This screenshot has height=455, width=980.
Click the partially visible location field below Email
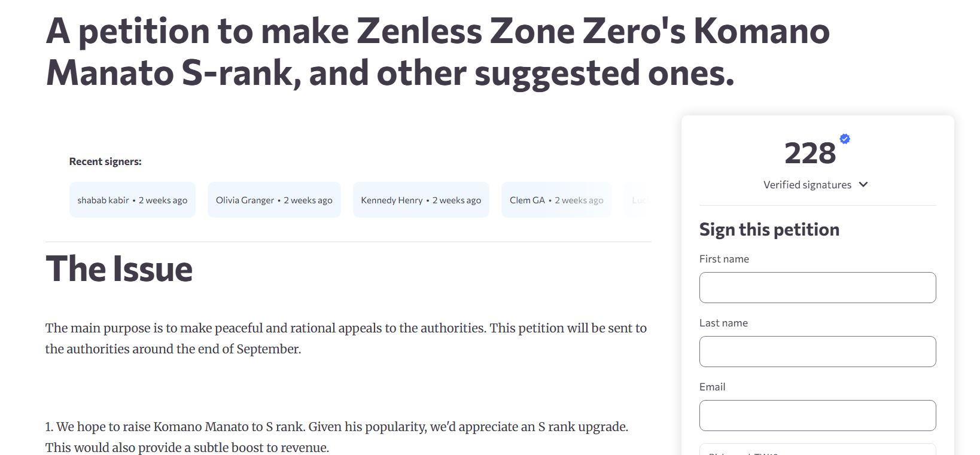pyautogui.click(x=817, y=449)
